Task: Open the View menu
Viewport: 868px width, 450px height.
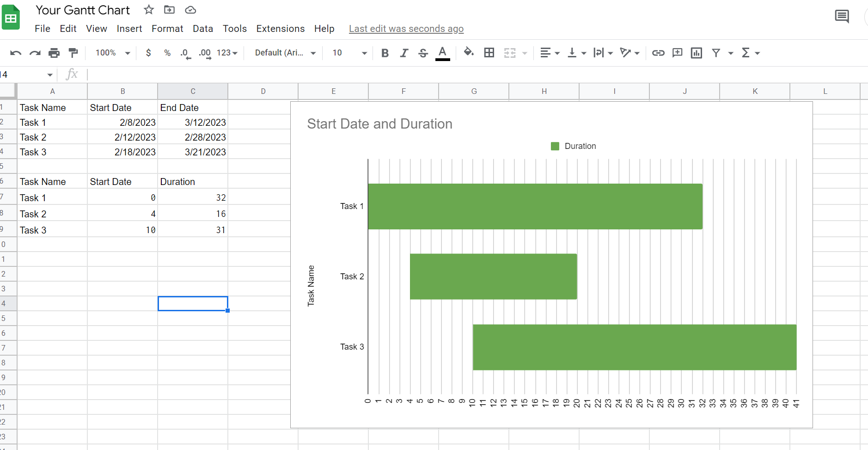Action: 97,29
